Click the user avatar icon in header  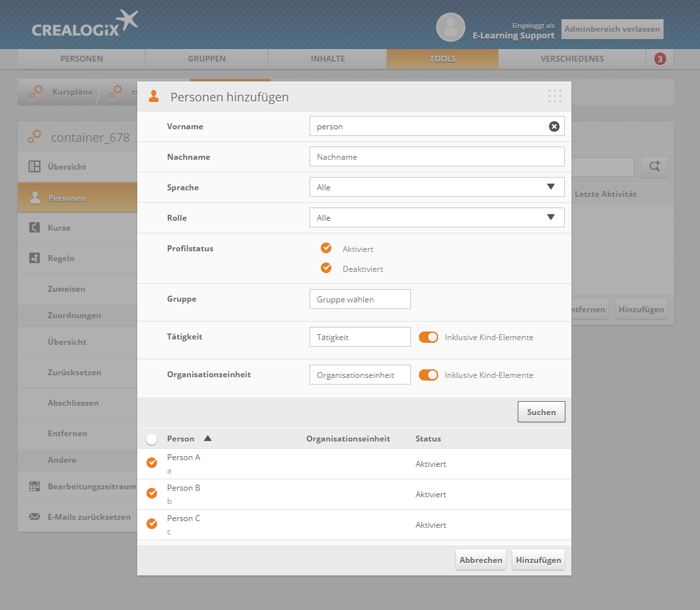450,27
